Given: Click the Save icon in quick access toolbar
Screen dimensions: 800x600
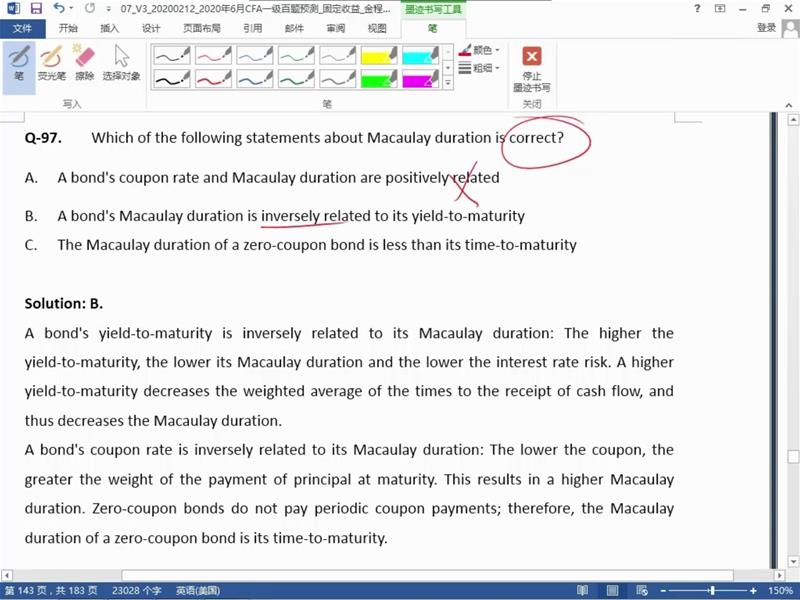Looking at the screenshot, I should tap(35, 9).
